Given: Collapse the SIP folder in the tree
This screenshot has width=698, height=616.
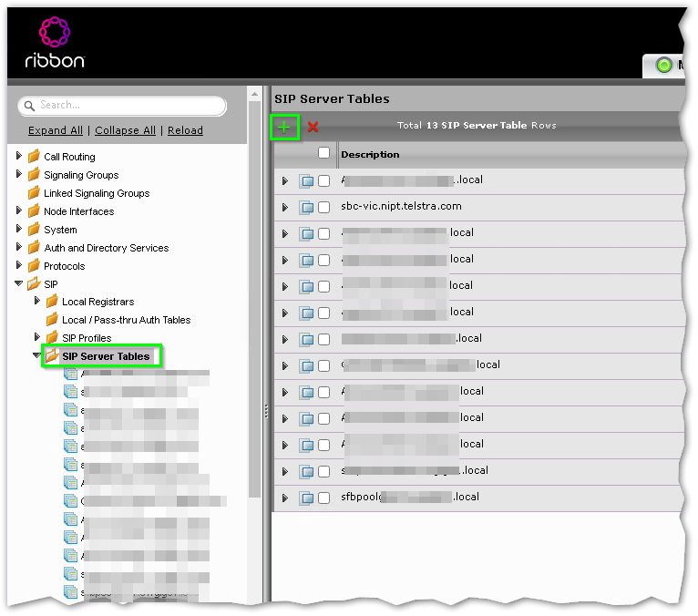Looking at the screenshot, I should pyautogui.click(x=19, y=283).
